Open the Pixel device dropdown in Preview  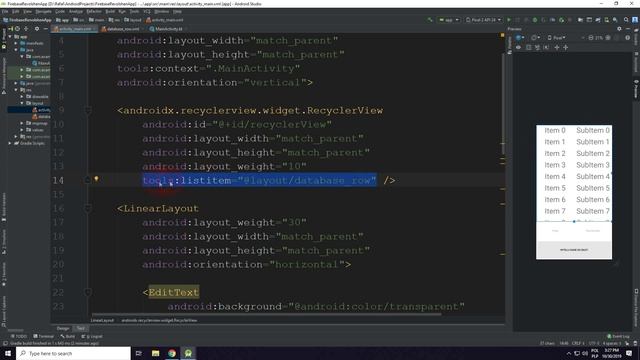click(x=556, y=38)
